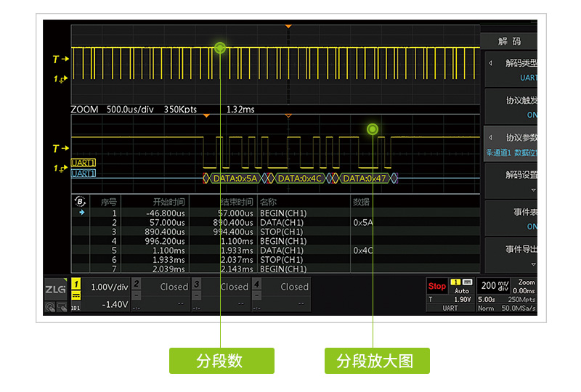This screenshot has width=581, height=392.
Task: Select event row 6 STOP(CH1)
Action: 276,260
